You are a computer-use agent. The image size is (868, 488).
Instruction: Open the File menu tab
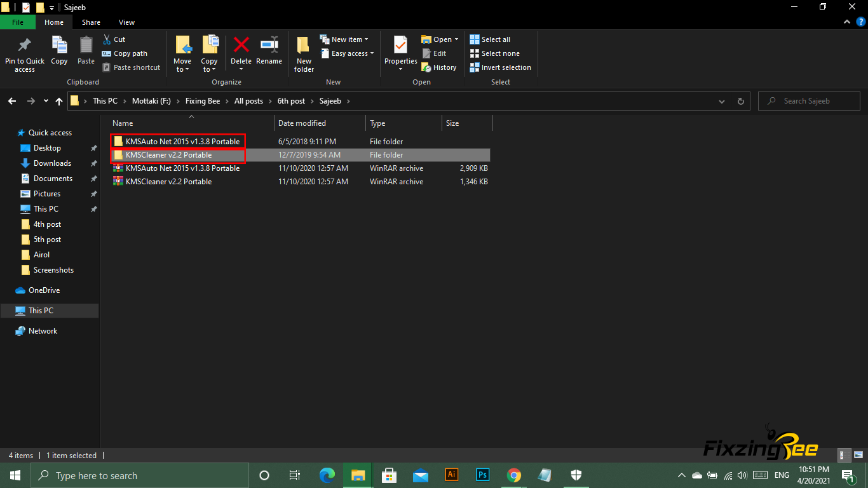tap(18, 22)
